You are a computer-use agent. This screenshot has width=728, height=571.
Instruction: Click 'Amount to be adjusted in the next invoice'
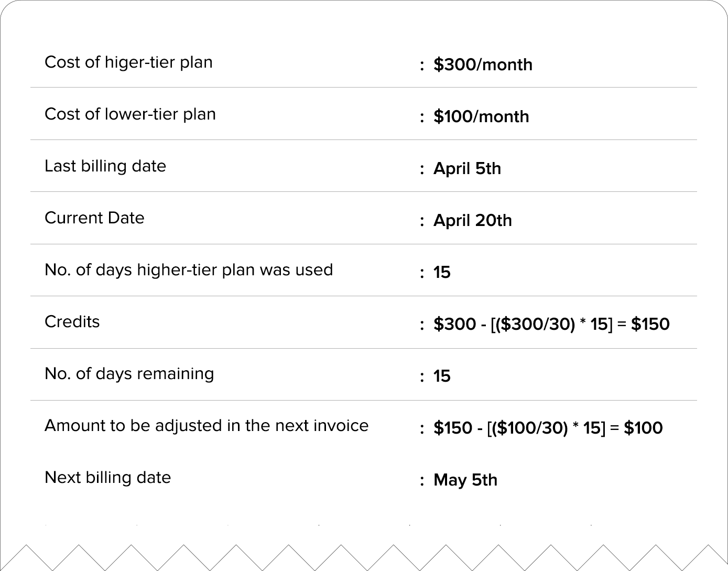207,426
